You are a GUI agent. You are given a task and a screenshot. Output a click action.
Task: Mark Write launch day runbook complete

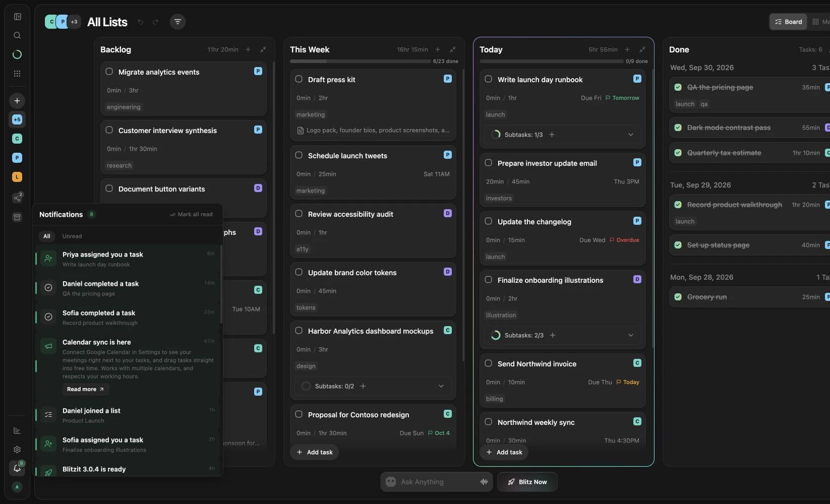tap(489, 79)
